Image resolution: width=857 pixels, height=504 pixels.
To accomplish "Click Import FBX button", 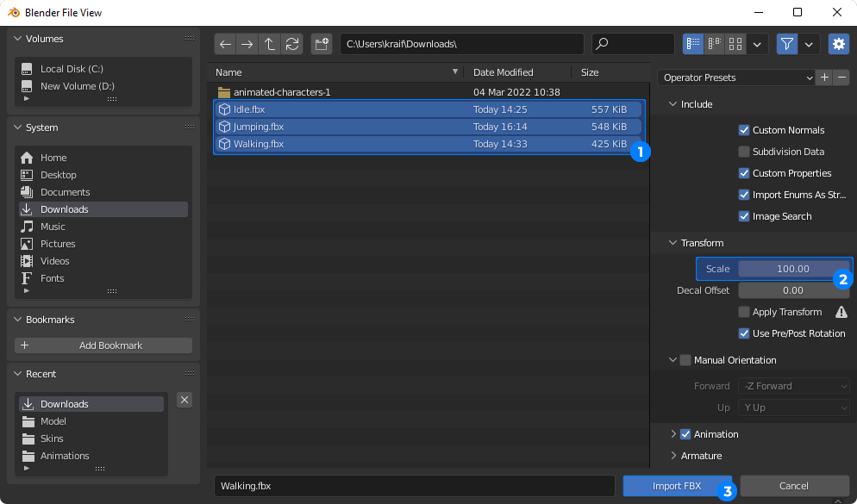I will point(677,486).
